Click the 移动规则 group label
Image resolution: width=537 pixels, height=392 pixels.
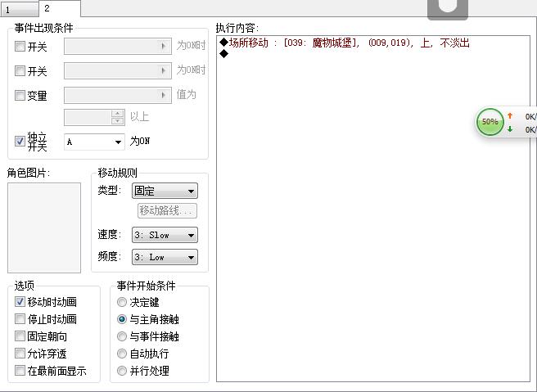[118, 173]
